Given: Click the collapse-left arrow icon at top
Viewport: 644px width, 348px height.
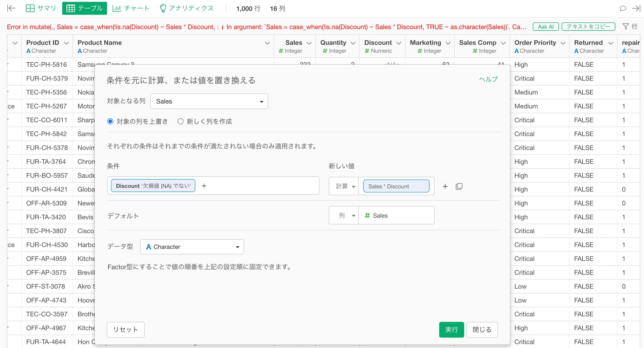Looking at the screenshot, I should [x=11, y=8].
